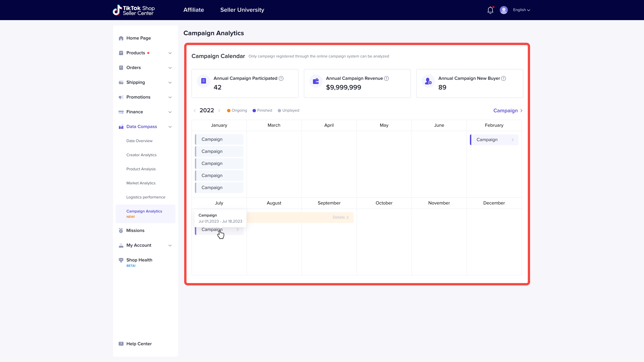
Task: Click the Missions medal icon in sidebar
Action: tap(121, 230)
